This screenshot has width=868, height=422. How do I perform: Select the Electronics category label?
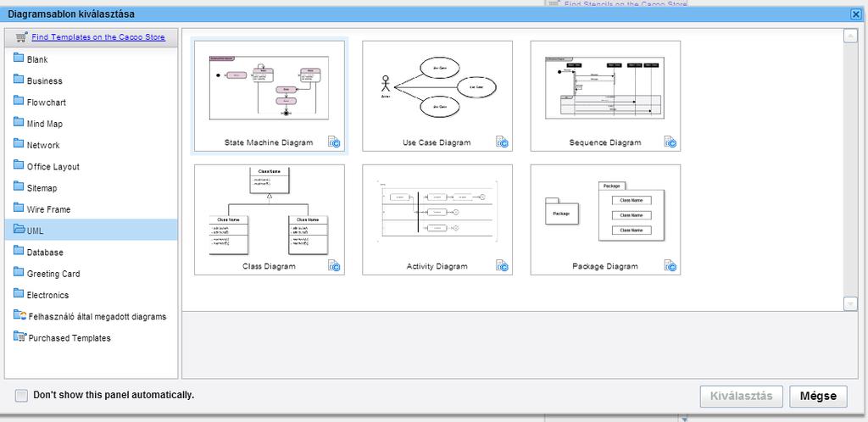(x=48, y=296)
